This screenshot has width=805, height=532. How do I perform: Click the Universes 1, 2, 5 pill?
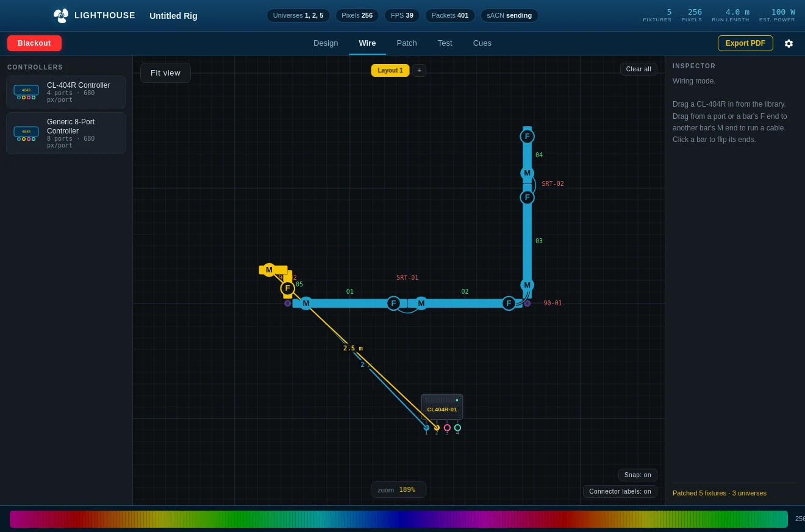298,15
